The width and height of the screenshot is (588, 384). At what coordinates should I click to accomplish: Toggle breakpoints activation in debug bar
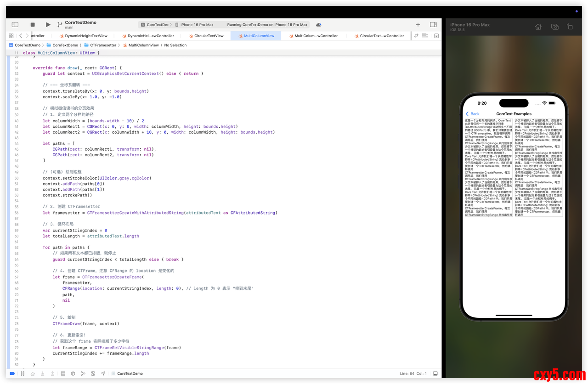(12, 373)
